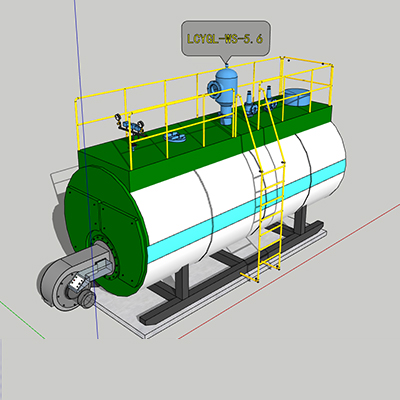
Task: Select the blue manhole flange on platform
Action: click(x=175, y=137)
